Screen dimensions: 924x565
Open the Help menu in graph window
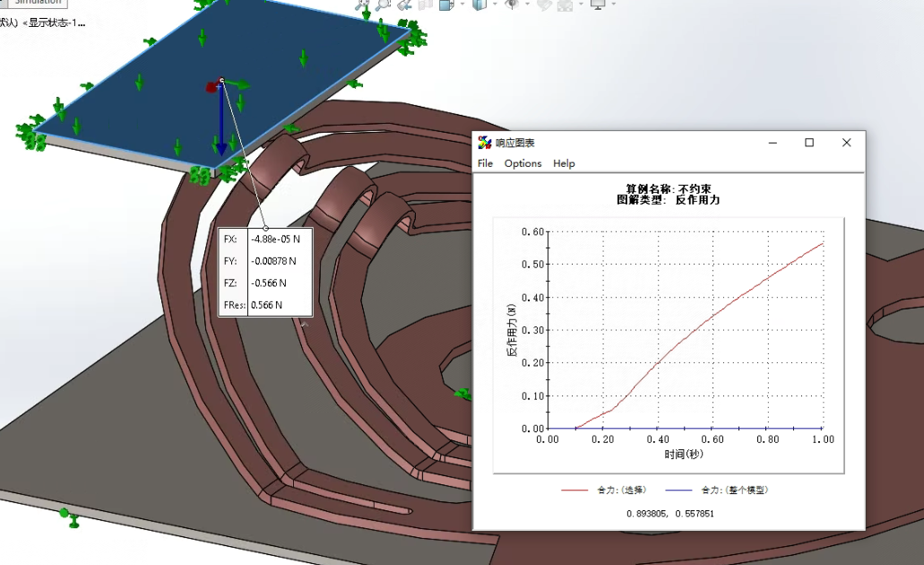click(564, 163)
